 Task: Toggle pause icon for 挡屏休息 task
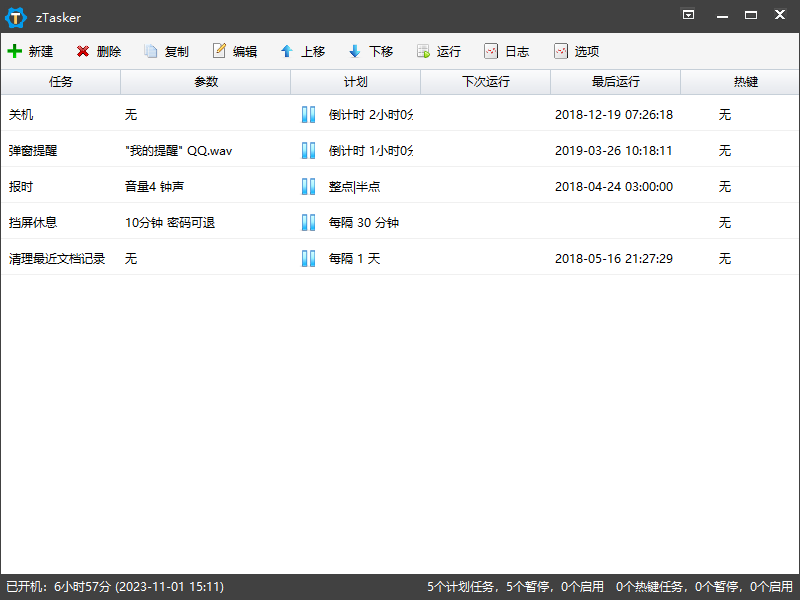(308, 223)
